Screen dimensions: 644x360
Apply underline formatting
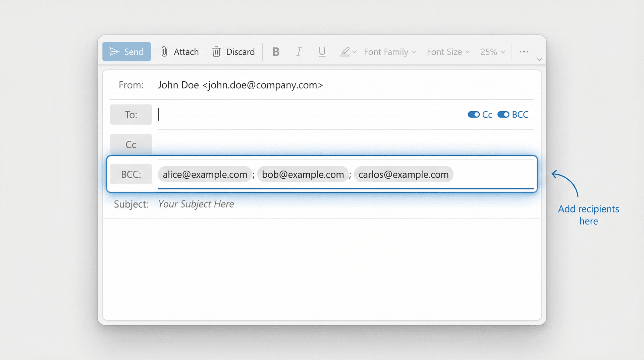point(322,52)
